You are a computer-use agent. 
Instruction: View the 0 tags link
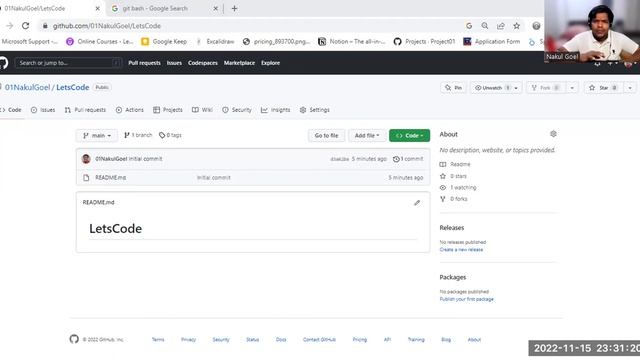pos(170,135)
